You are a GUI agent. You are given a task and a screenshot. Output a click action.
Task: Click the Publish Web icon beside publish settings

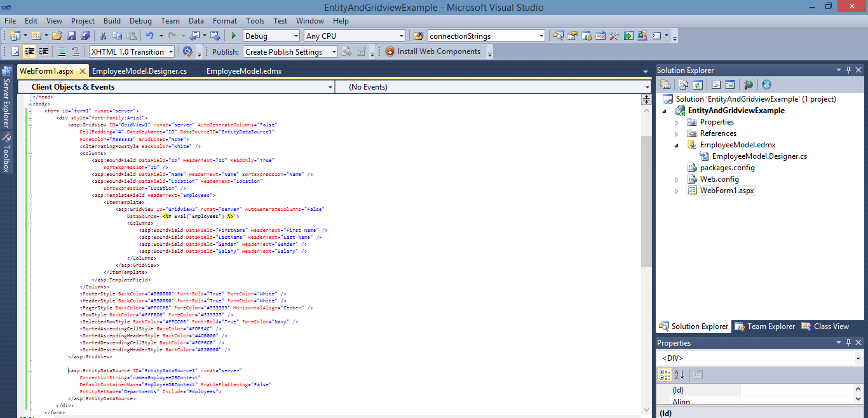346,51
